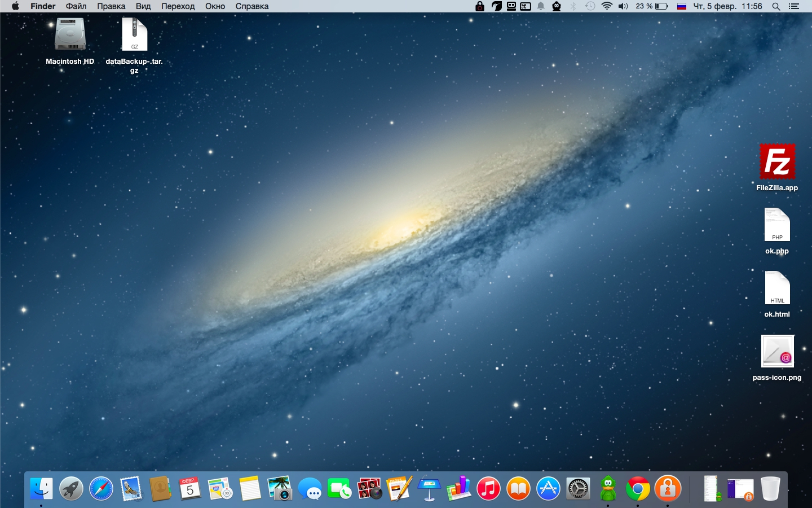Click the date and time display

coord(727,6)
